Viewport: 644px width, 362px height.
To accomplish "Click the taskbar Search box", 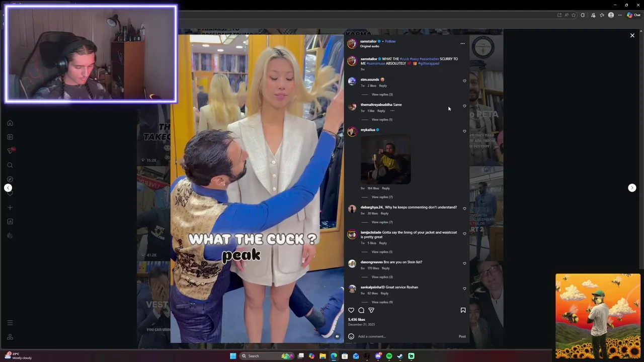I will tap(267, 356).
